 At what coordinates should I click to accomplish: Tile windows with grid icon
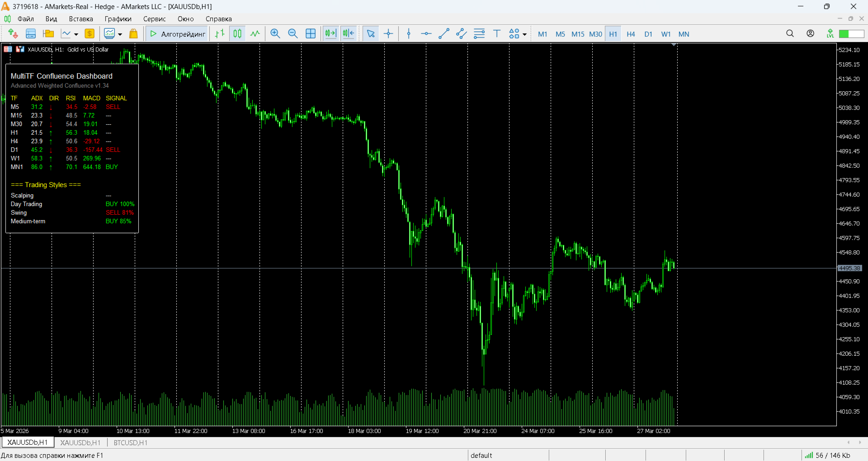click(311, 34)
